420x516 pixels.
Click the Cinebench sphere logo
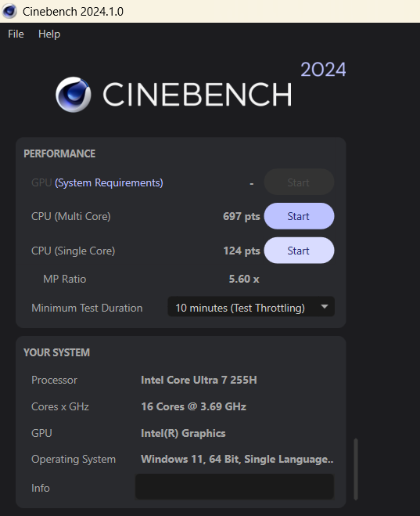[x=73, y=95]
